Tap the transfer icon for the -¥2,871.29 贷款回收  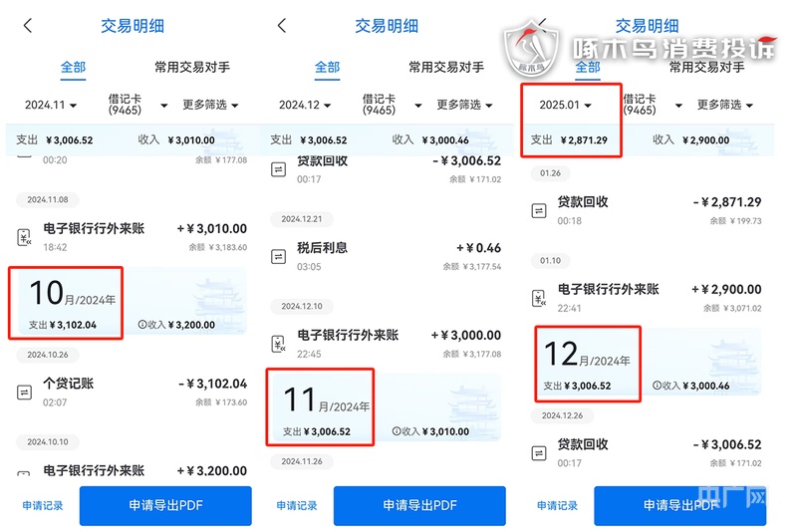click(539, 210)
